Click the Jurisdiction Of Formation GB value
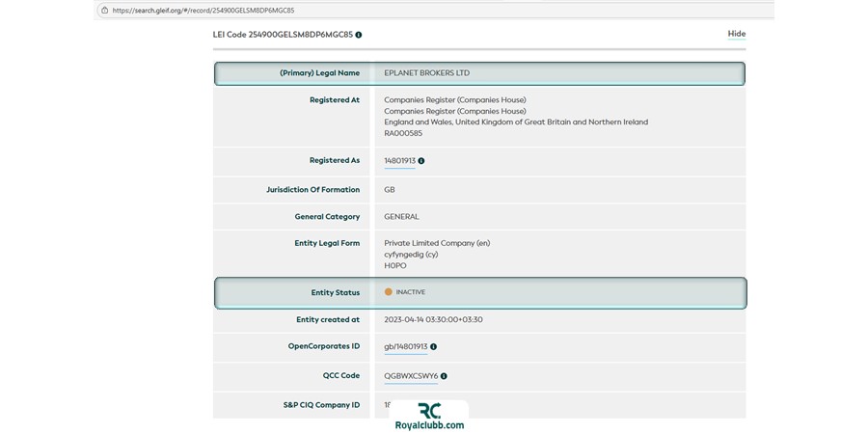868x434 pixels. tap(390, 190)
